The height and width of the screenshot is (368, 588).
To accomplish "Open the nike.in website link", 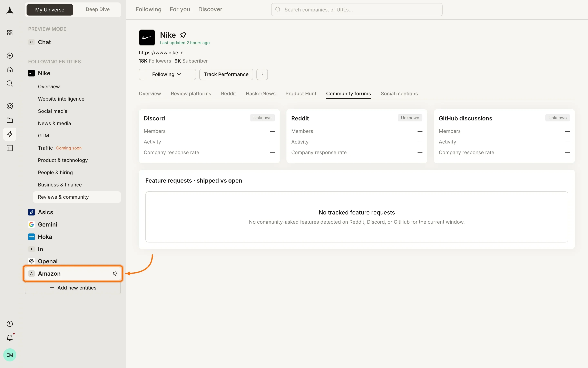I will pyautogui.click(x=161, y=53).
